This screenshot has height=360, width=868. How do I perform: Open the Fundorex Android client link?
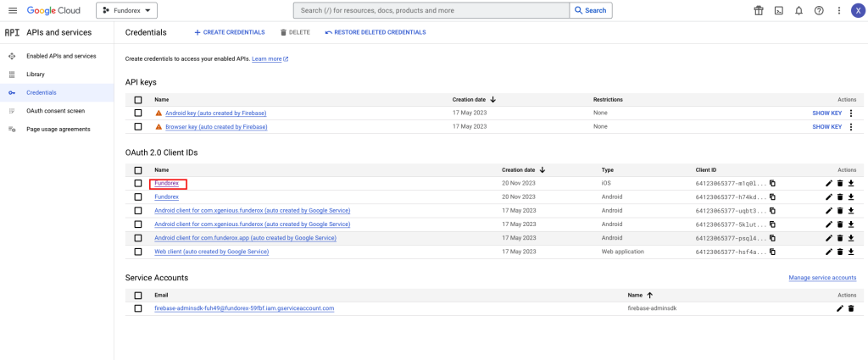click(167, 197)
